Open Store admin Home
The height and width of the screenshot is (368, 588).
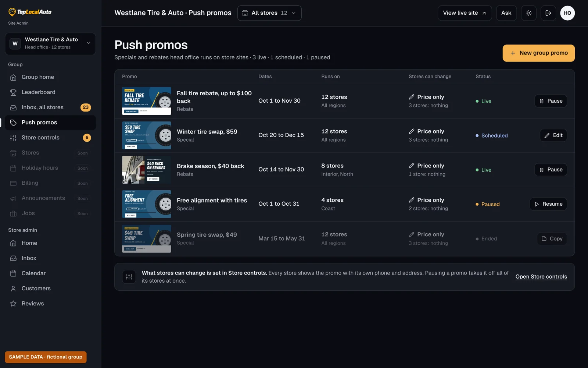[50, 243]
